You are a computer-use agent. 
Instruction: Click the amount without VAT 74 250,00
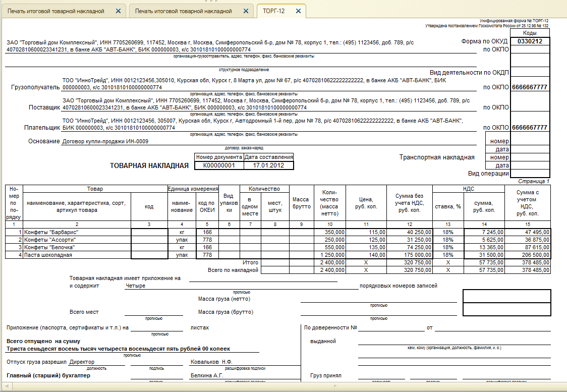(410, 247)
